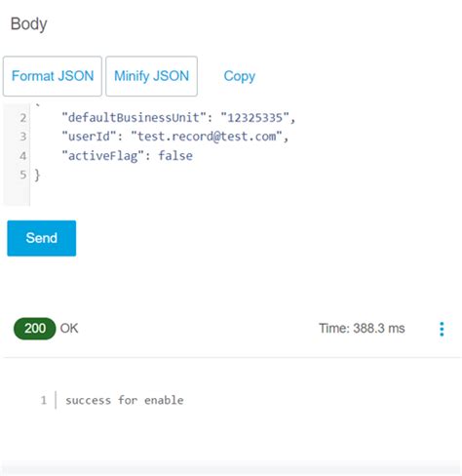Screen dimensions: 462x476
Task: Click line number 4 in editor gutter
Action: (22, 156)
